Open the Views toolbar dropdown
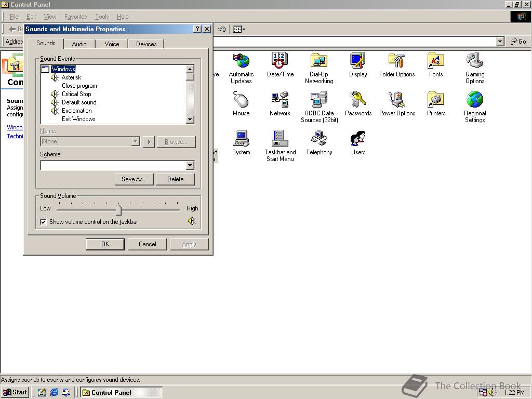The image size is (532, 399). point(239,29)
